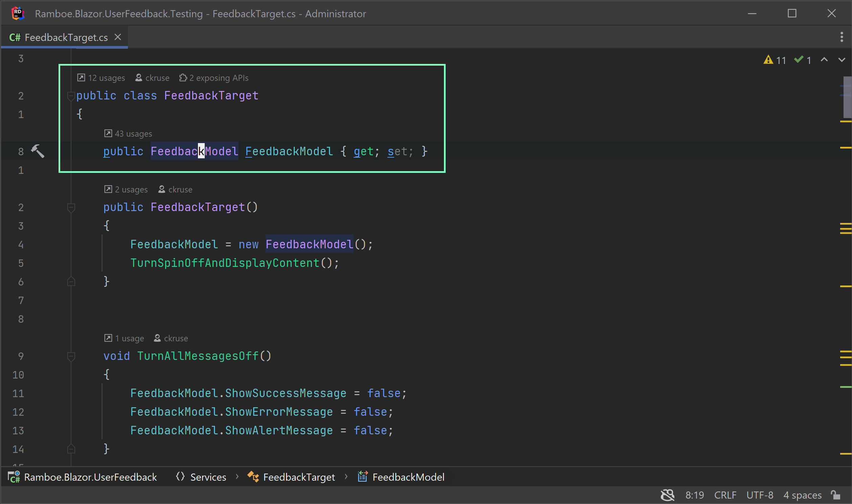The height and width of the screenshot is (504, 852).
Task: Click the usages icon beside 43 usages
Action: tap(108, 133)
